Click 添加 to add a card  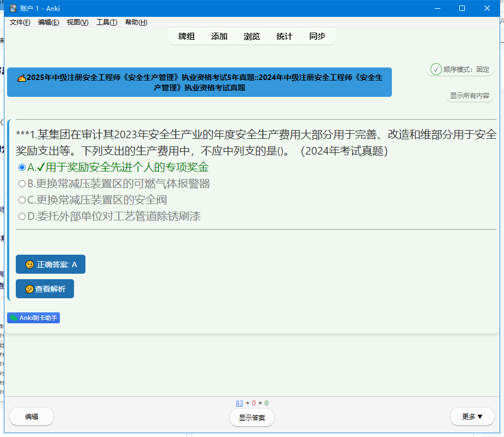pos(219,36)
